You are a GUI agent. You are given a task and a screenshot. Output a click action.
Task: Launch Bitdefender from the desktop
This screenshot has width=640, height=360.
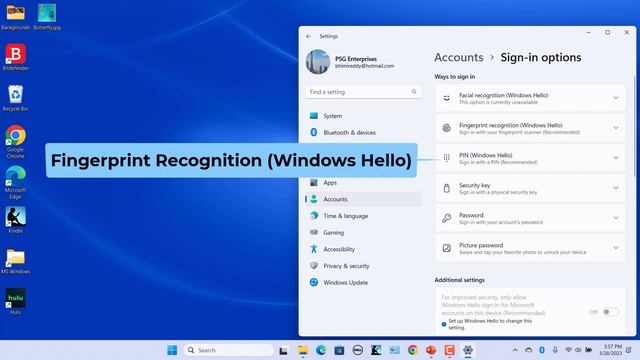16,58
